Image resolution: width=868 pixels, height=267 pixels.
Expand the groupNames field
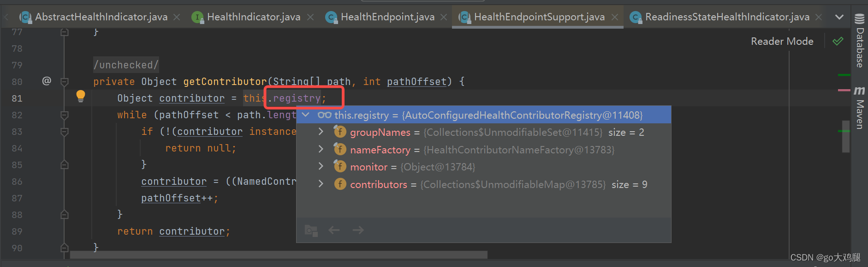(x=321, y=132)
